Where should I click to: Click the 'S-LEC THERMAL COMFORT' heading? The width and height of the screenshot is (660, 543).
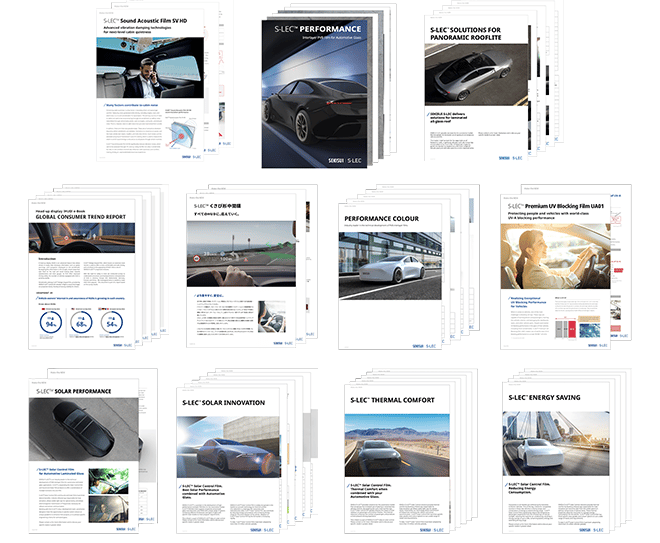tap(392, 400)
